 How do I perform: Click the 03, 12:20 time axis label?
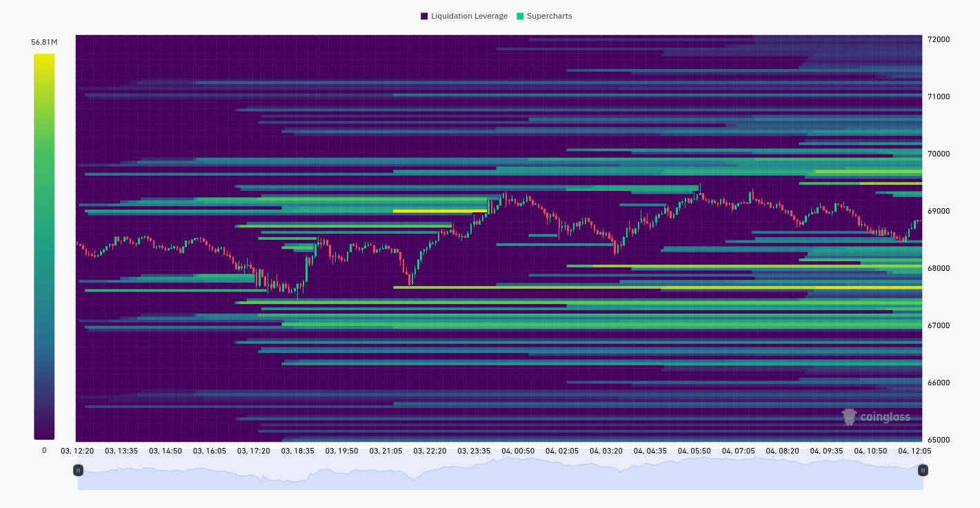tap(77, 451)
